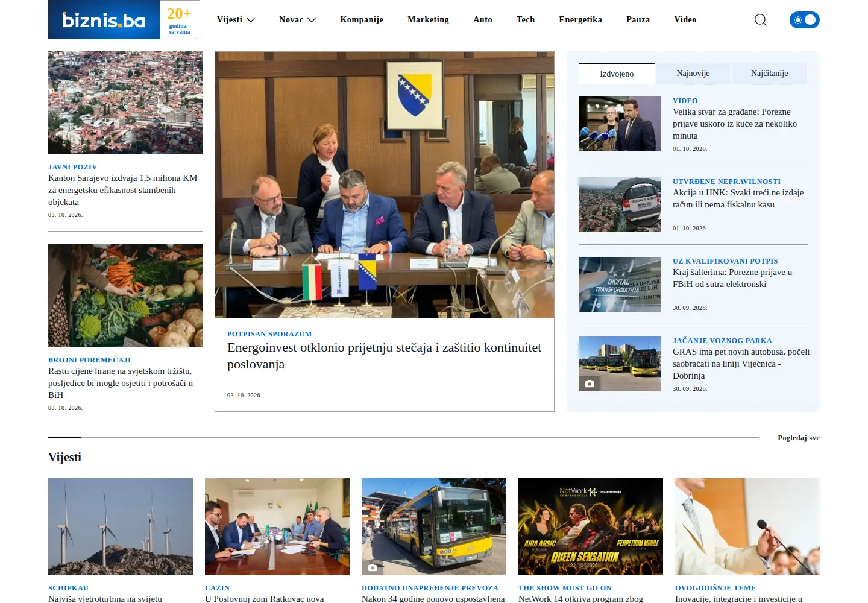The height and width of the screenshot is (603, 868).
Task: Open the Kraj šalterima porezne prijave article
Action: [732, 278]
